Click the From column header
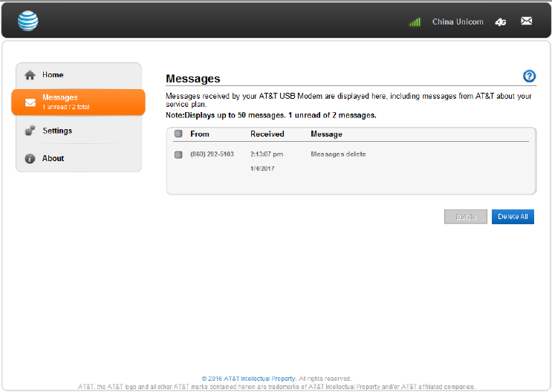This screenshot has height=392, width=552. [200, 134]
